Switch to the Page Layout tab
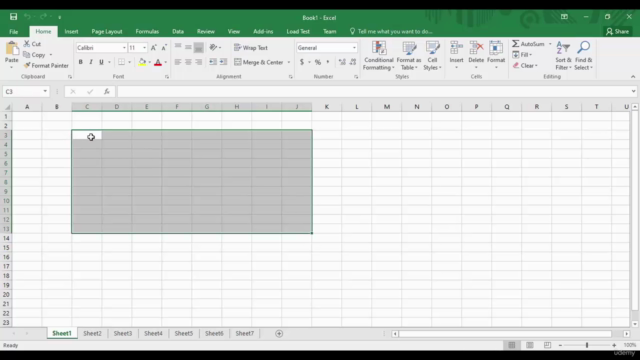640x360 pixels. click(107, 31)
